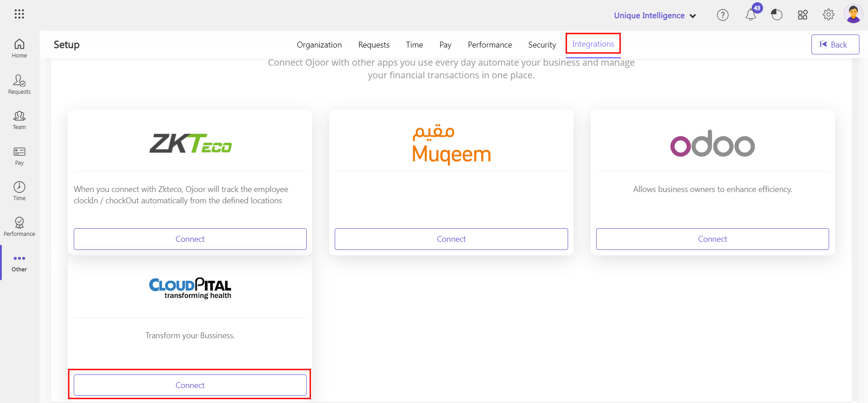
Task: Connect the CloudPital integration
Action: pos(190,385)
